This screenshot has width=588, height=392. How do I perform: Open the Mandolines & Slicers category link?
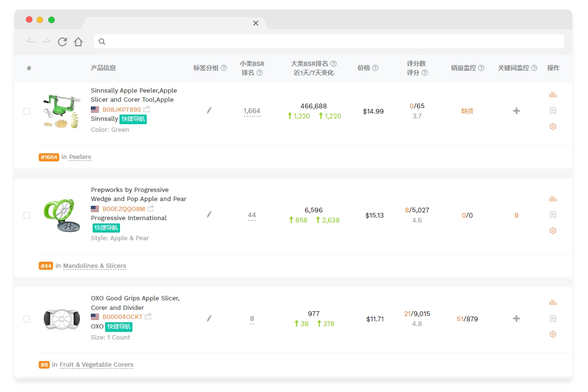(95, 266)
